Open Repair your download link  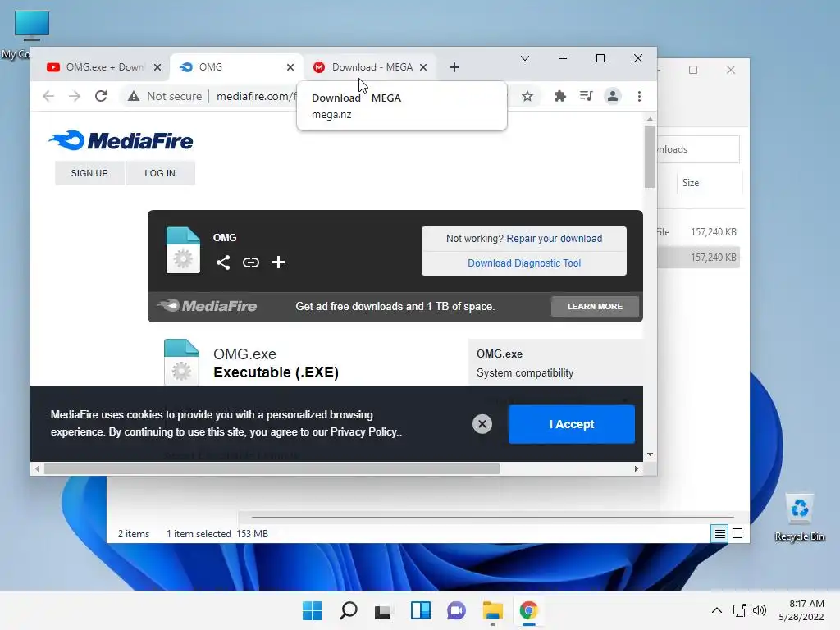tap(554, 239)
